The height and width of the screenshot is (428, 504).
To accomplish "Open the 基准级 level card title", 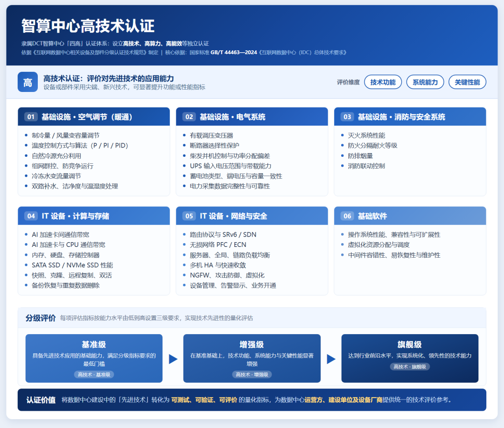I will [94, 345].
